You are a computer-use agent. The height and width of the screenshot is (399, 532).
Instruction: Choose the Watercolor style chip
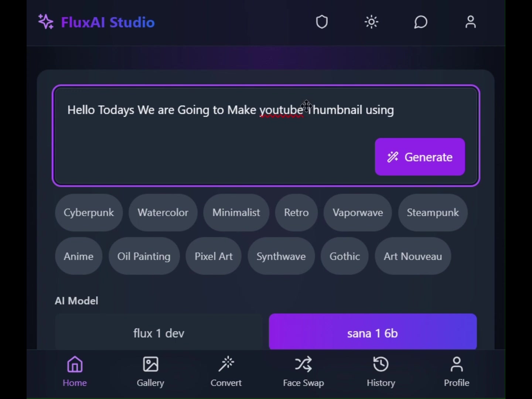click(163, 213)
